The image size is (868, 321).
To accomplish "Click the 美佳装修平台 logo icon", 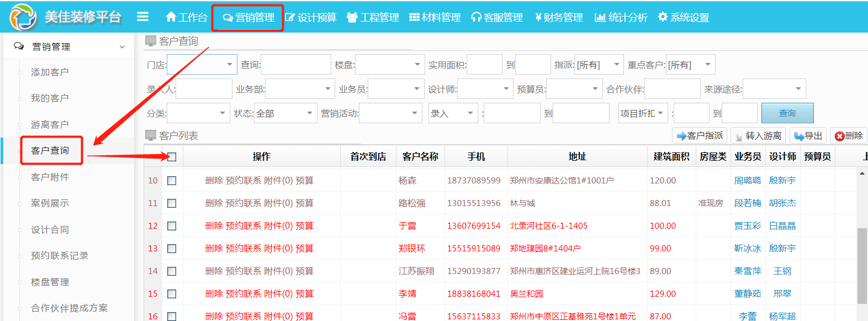I will [23, 17].
